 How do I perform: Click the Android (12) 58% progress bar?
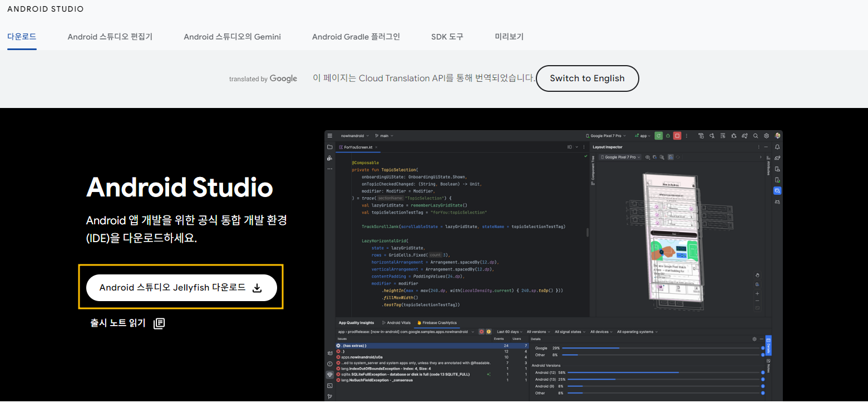tap(663, 372)
